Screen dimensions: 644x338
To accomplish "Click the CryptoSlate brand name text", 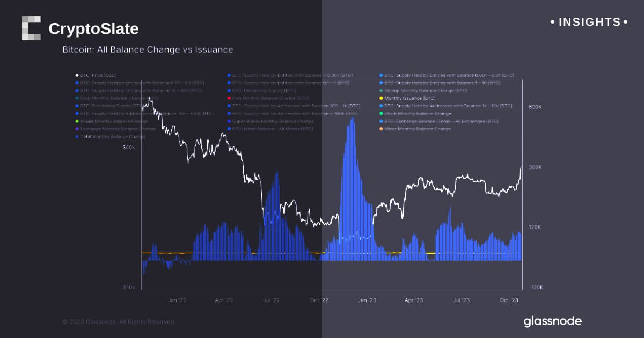I will [93, 29].
